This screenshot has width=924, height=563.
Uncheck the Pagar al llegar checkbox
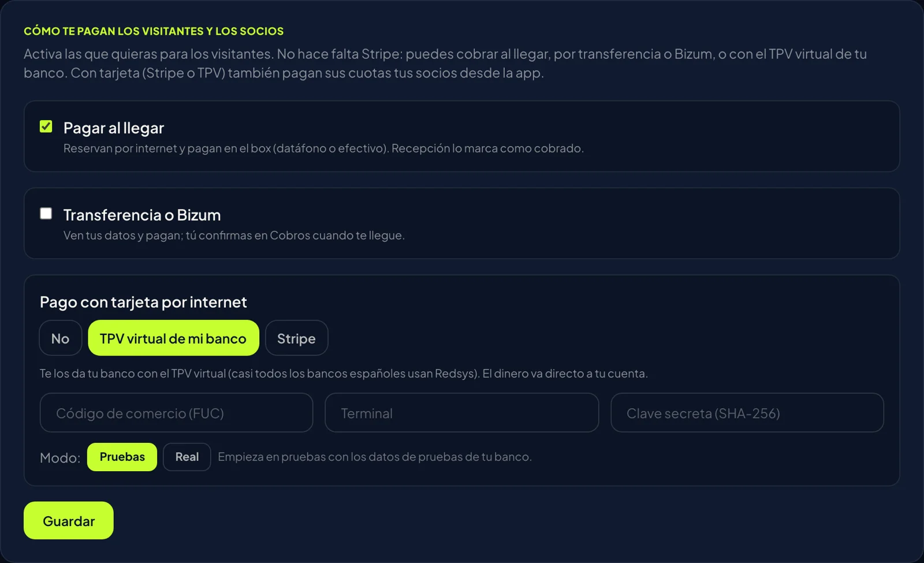coord(46,126)
